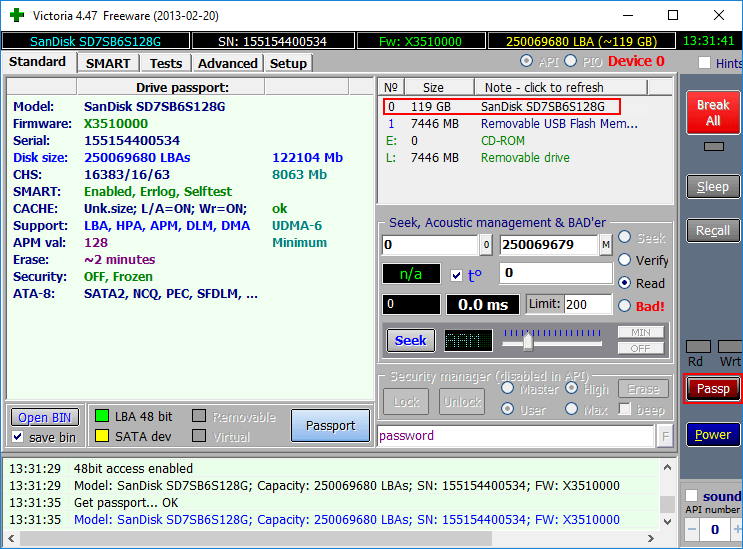Click the Limit field showing 200
Screen dimensions: 743x549
point(588,305)
